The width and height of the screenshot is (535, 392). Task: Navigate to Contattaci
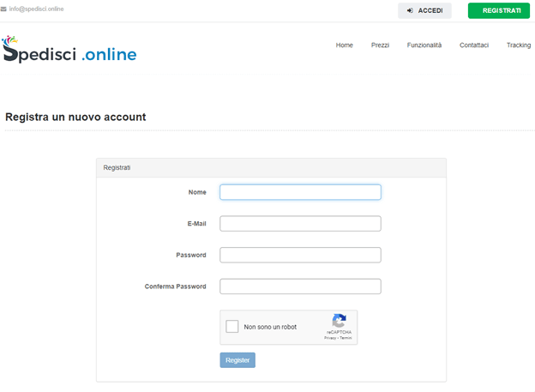[474, 45]
